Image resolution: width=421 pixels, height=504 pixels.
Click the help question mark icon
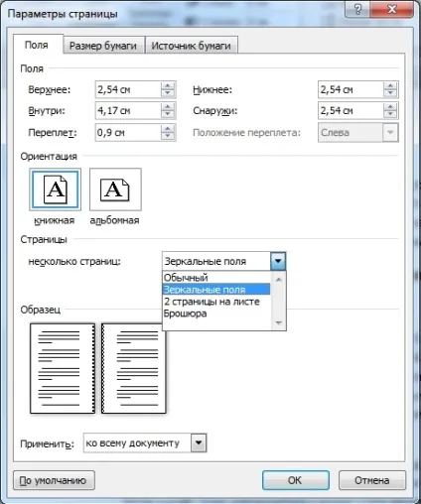357,9
